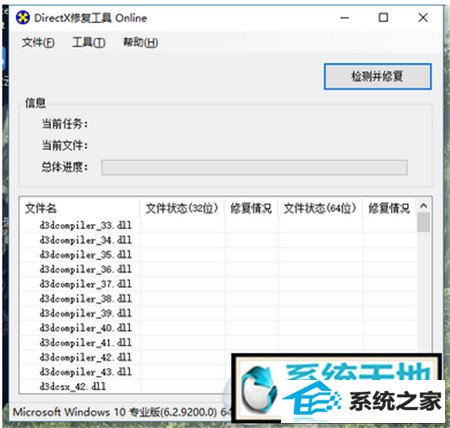Select d3dcompiler_33.dll in the list

(x=85, y=225)
